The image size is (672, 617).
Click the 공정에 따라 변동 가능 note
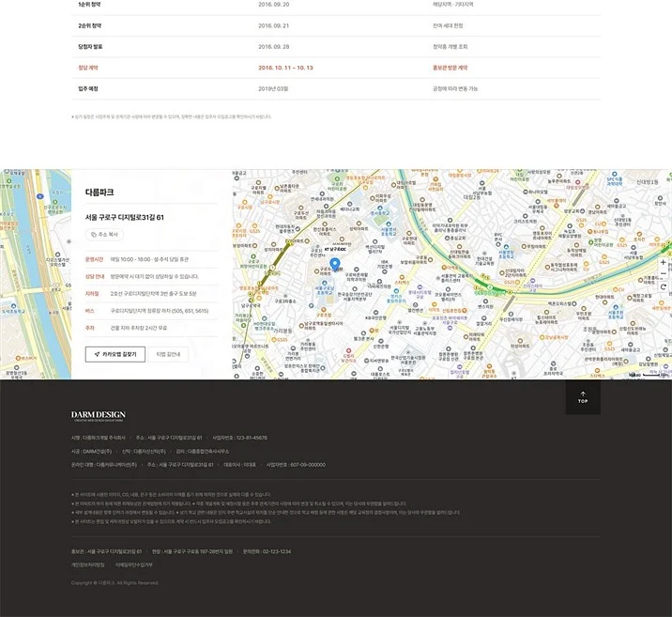click(455, 89)
